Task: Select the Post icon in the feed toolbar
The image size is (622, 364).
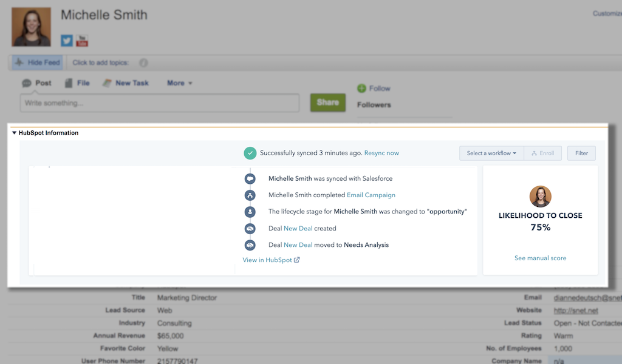Action: [28, 83]
